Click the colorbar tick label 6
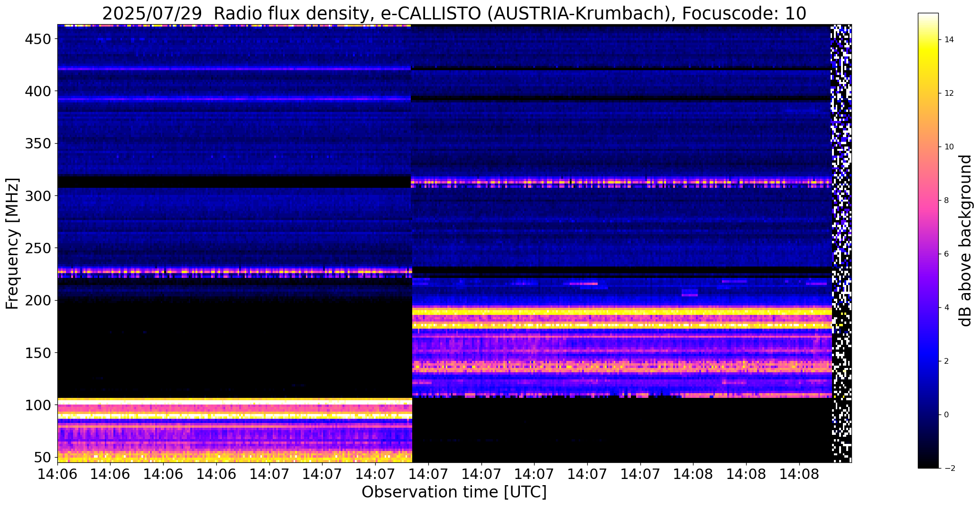The height and width of the screenshot is (506, 980). 947,254
